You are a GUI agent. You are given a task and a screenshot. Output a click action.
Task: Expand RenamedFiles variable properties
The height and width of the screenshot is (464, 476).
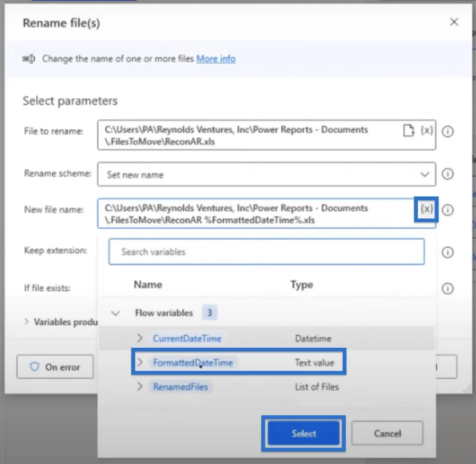(x=140, y=386)
